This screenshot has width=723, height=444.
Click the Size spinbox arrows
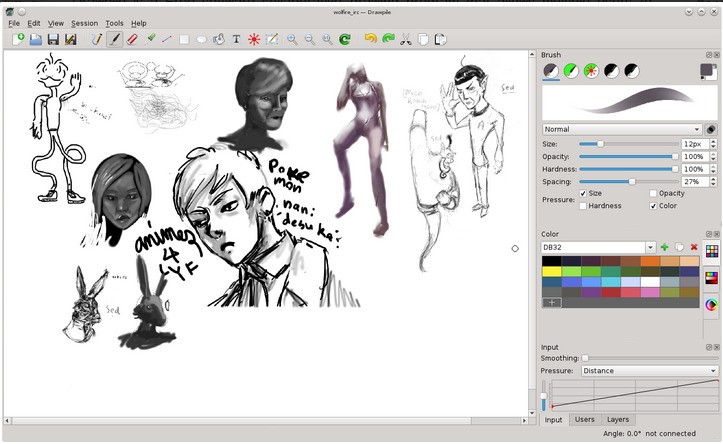click(x=713, y=144)
